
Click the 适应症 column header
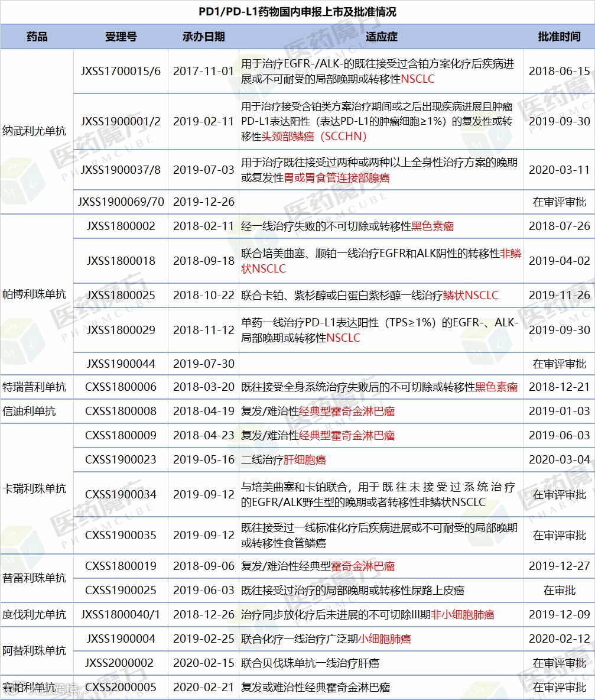381,37
